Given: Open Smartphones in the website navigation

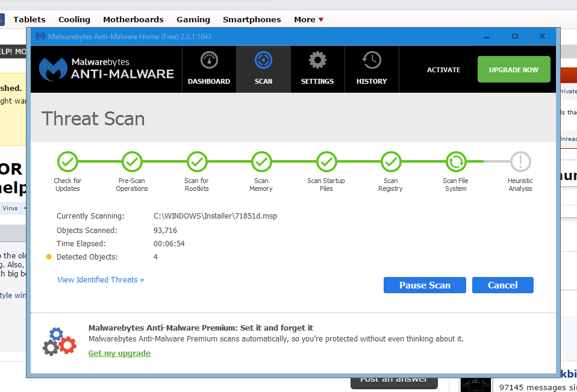Looking at the screenshot, I should [x=252, y=19].
